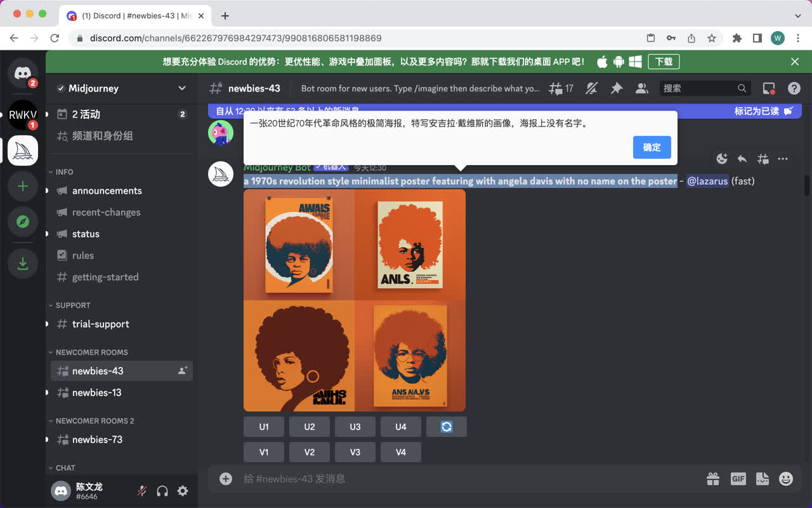Open the emoji picker
The width and height of the screenshot is (812, 508).
(x=786, y=479)
